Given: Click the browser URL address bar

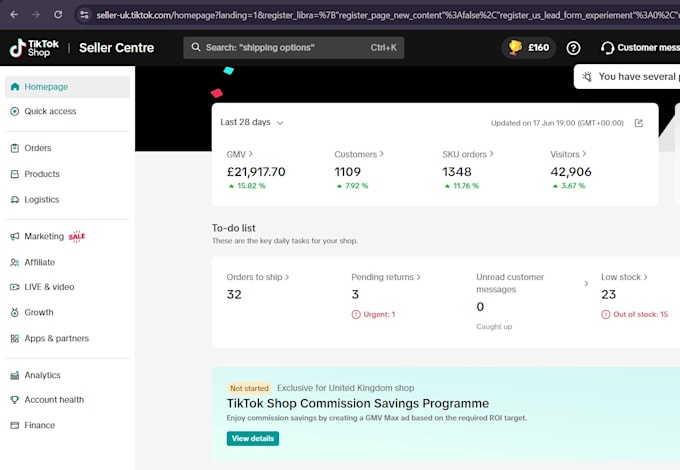Looking at the screenshot, I should 377,15.
